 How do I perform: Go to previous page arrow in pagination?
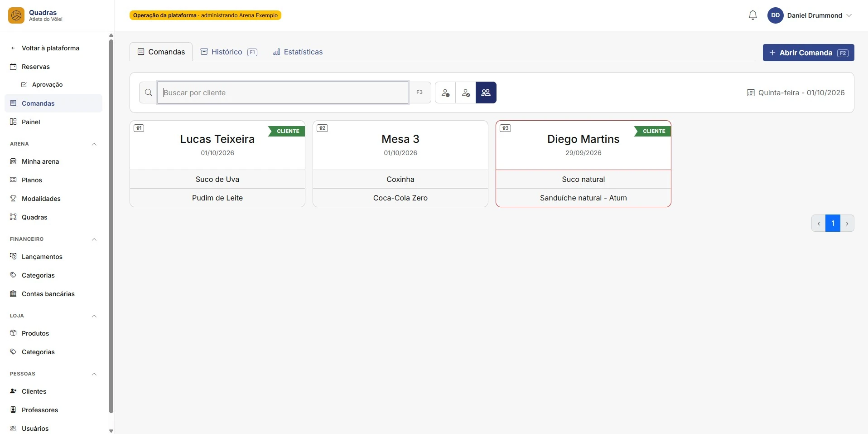819,223
